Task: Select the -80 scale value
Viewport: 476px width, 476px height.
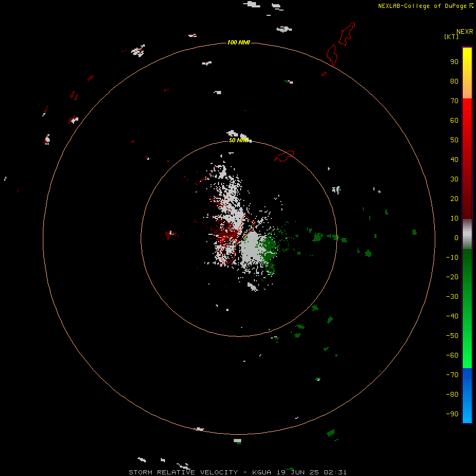Action: (452, 395)
